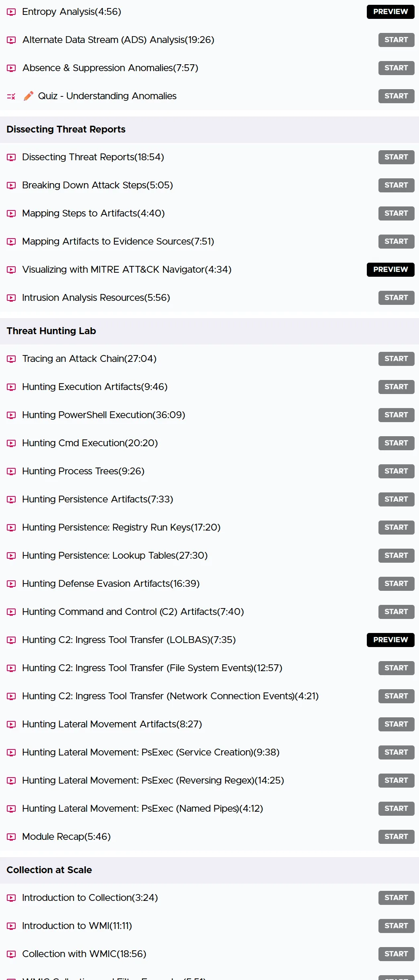Click the video icon beside Entropy Analysis
This screenshot has width=419, height=980.
11,12
